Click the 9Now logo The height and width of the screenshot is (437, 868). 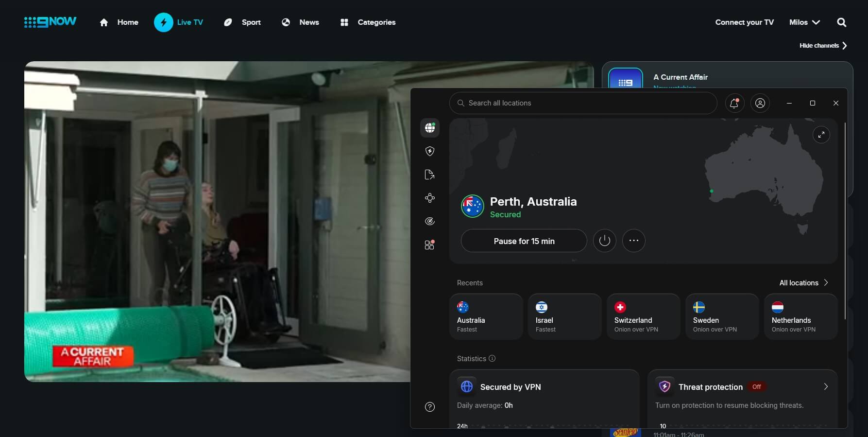(51, 22)
